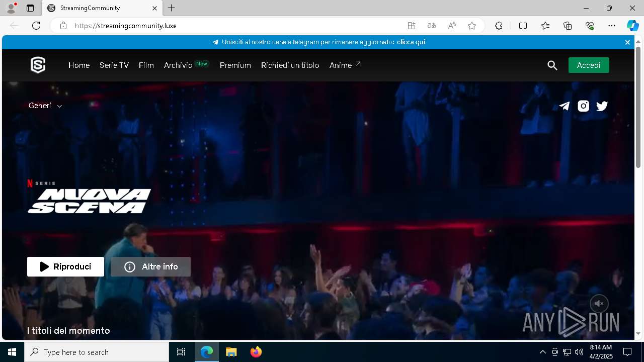This screenshot has height=362, width=644.
Task: Click the page vertical scrollbar thumb
Action: coord(638,107)
